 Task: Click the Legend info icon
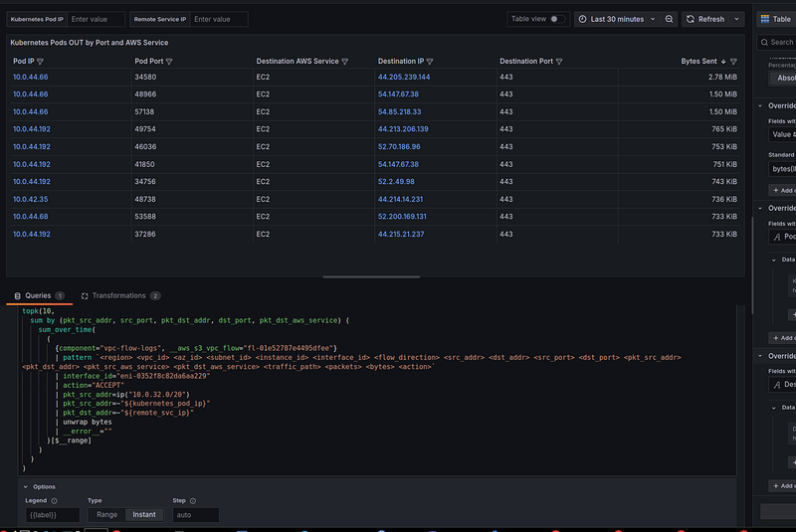pos(55,500)
